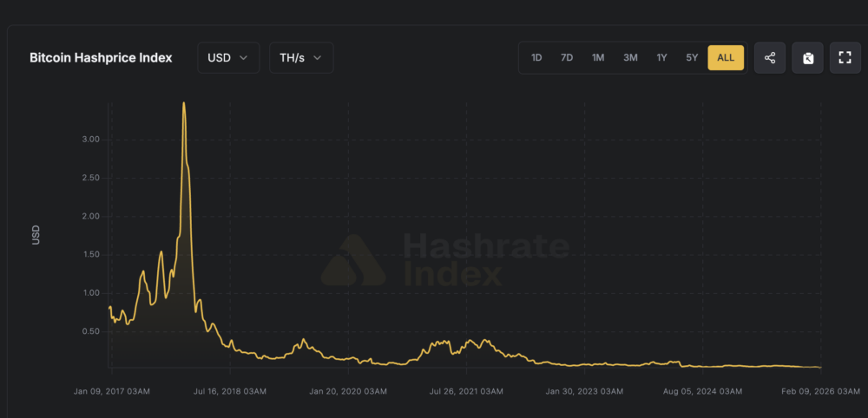Click the highlighted ALL range button
Viewport: 868px width, 418px height.
pos(726,58)
